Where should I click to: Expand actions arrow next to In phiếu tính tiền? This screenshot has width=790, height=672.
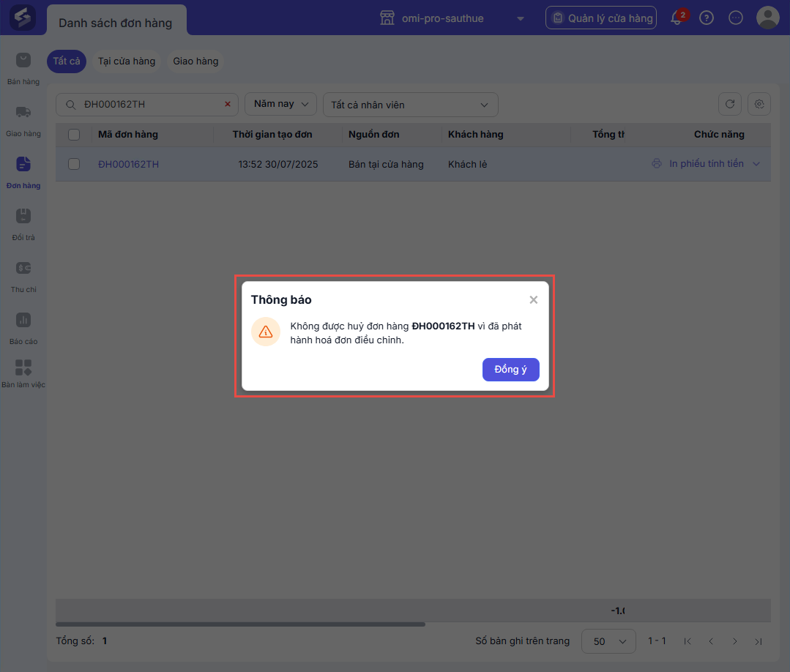click(x=756, y=164)
